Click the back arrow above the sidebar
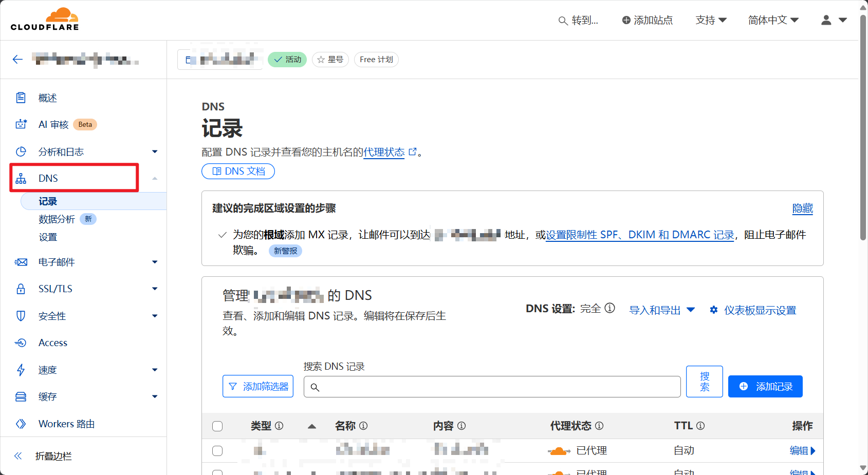Viewport: 868px width, 475px height. point(17,59)
